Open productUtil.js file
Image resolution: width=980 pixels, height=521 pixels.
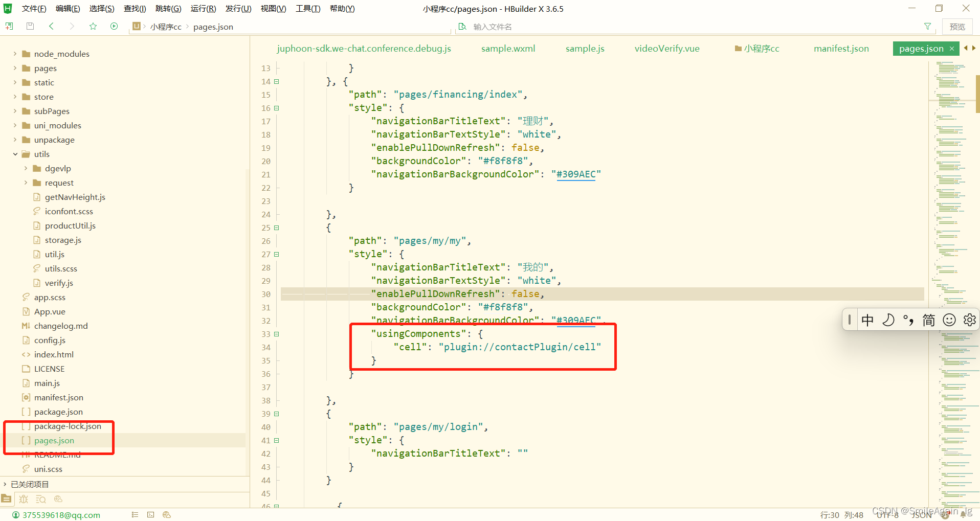[70, 225]
